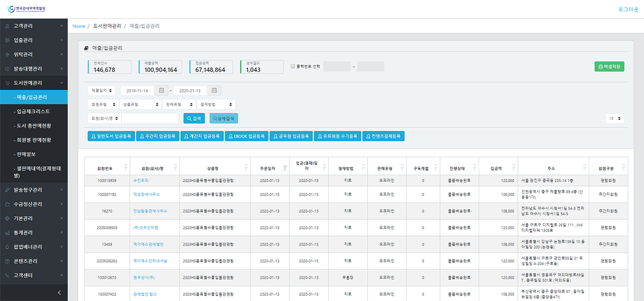644x301 pixels.
Task: Open the 결재방법 payment method dropdown
Action: click(216, 104)
